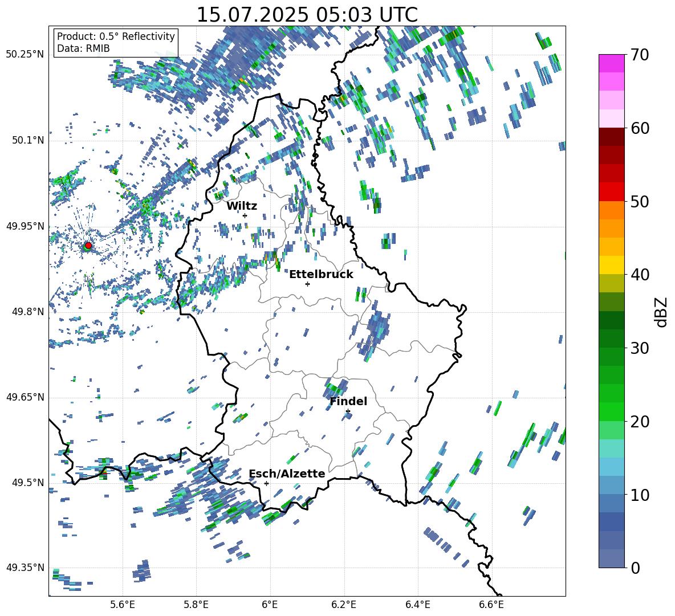
Task: Click the 49.65°N latitude label
Action: (x=25, y=397)
